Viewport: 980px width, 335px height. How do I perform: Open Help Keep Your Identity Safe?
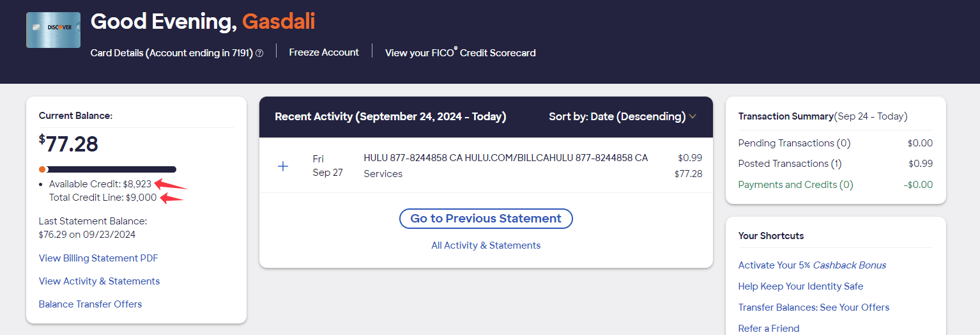(x=800, y=286)
